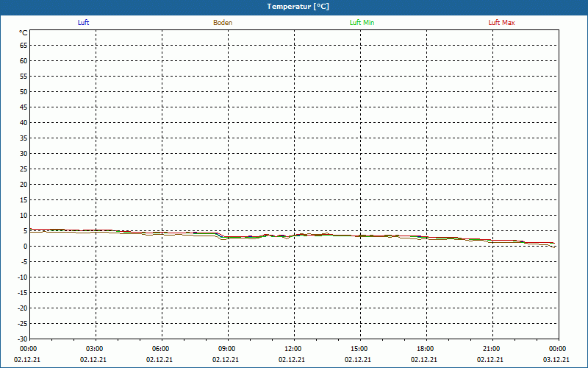Screen dimensions: 588x368
Task: Click the 50 value on temperature axis
Action: coord(24,92)
